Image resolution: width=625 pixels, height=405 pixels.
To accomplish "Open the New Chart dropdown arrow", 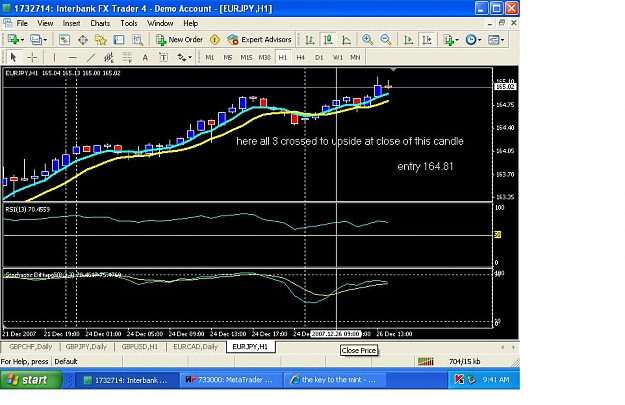I will (22, 40).
